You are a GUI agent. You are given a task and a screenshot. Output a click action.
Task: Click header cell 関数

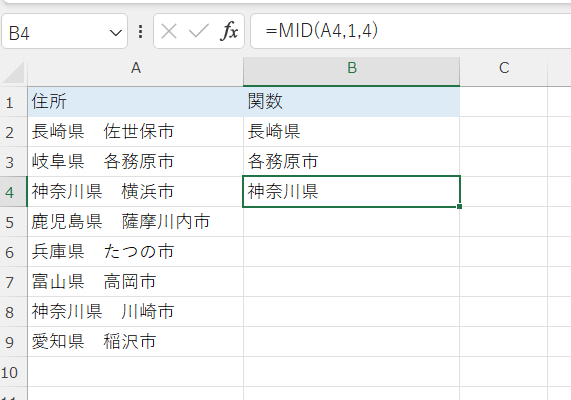coord(352,102)
